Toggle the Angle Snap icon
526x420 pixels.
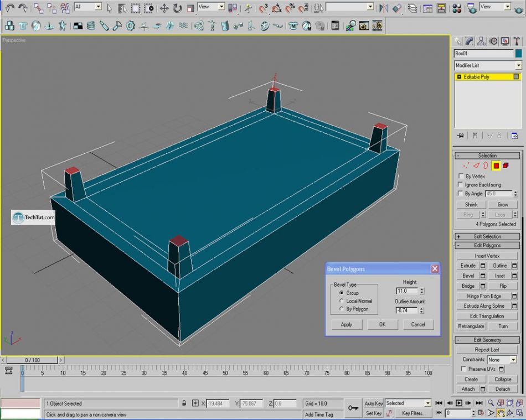tap(277, 8)
